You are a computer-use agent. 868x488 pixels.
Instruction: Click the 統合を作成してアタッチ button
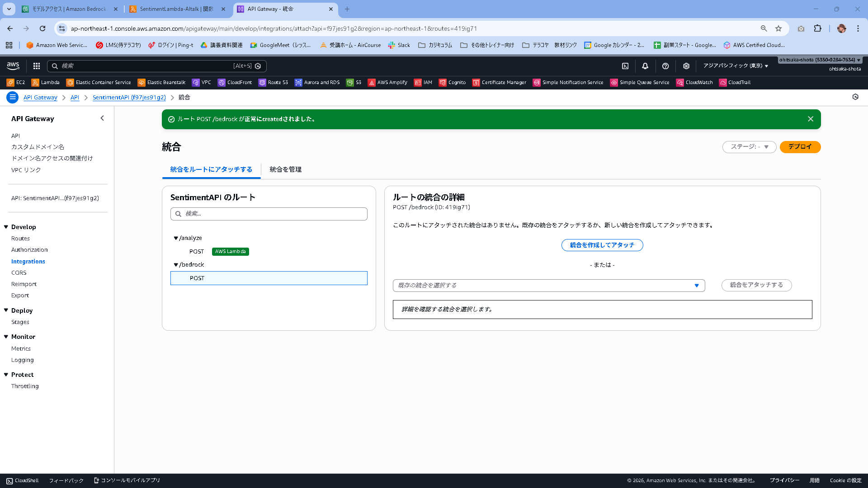(x=602, y=245)
